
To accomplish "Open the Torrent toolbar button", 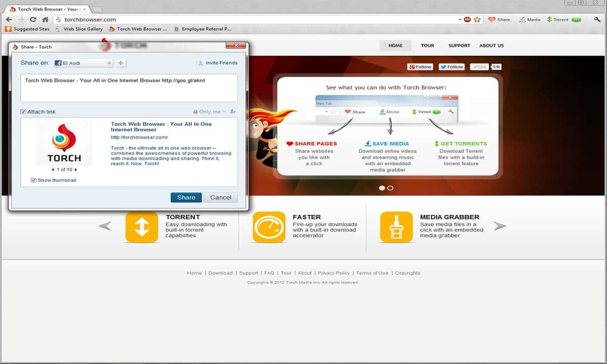I will [x=557, y=20].
